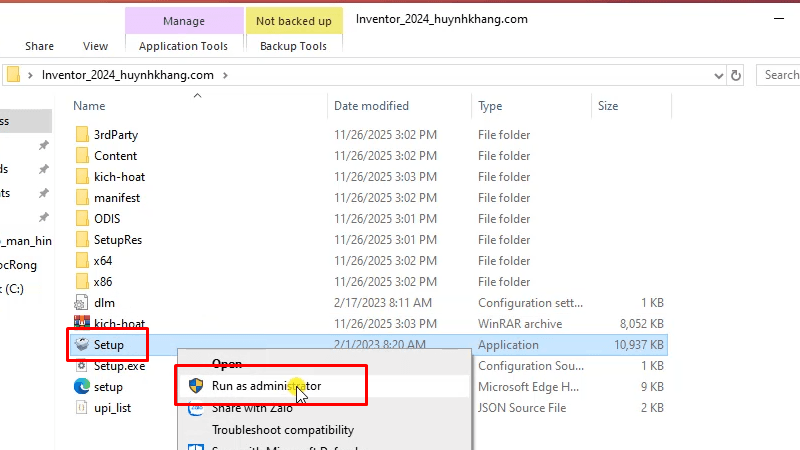800x450 pixels.
Task: Open the View ribbon tab
Action: [95, 46]
